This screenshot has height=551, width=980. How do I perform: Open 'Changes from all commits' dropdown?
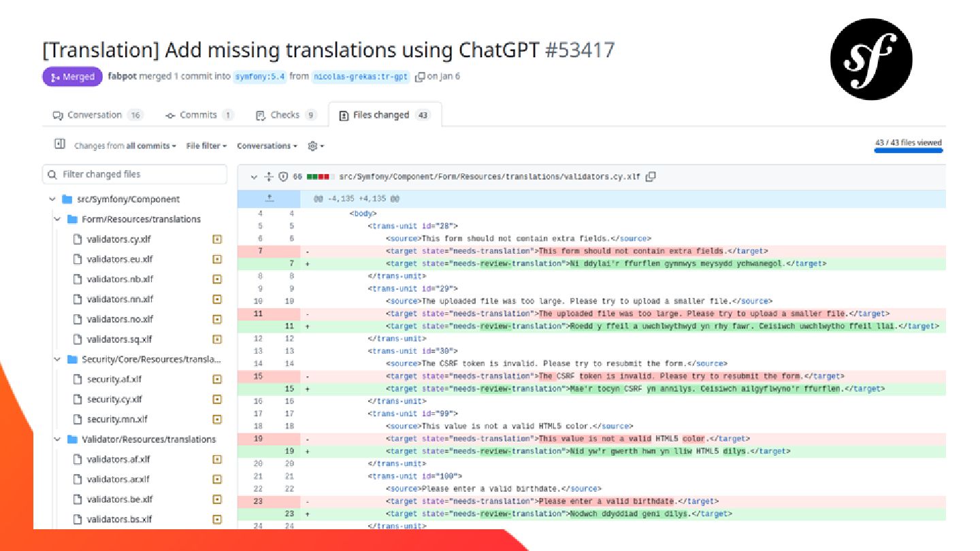point(125,146)
